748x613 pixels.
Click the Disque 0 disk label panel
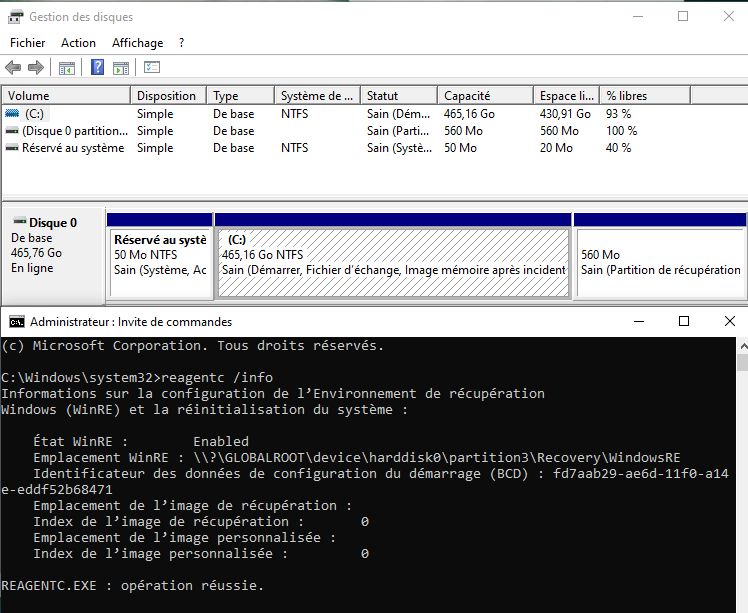click(54, 255)
